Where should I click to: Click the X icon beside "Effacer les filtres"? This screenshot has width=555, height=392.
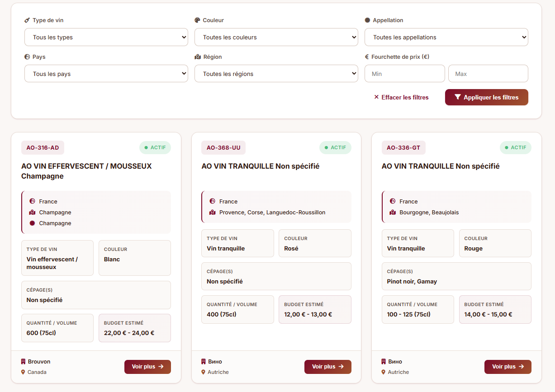tap(375, 97)
